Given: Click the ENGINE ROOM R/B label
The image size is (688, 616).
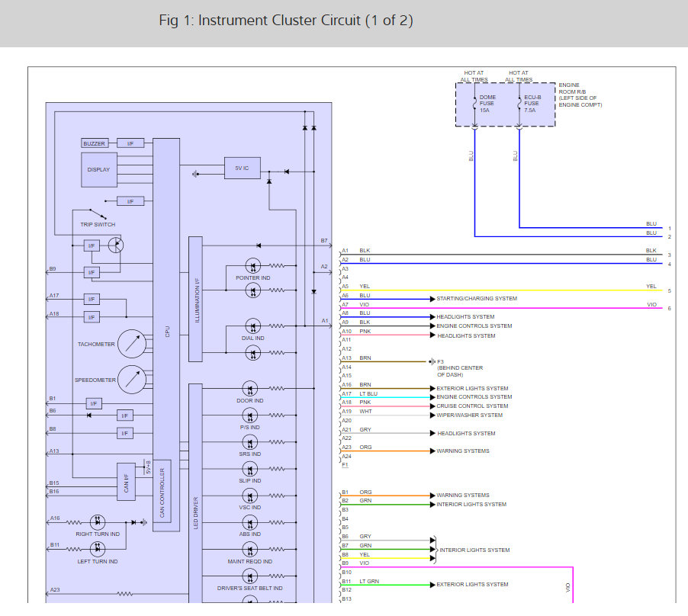Looking at the screenshot, I should click(x=580, y=95).
